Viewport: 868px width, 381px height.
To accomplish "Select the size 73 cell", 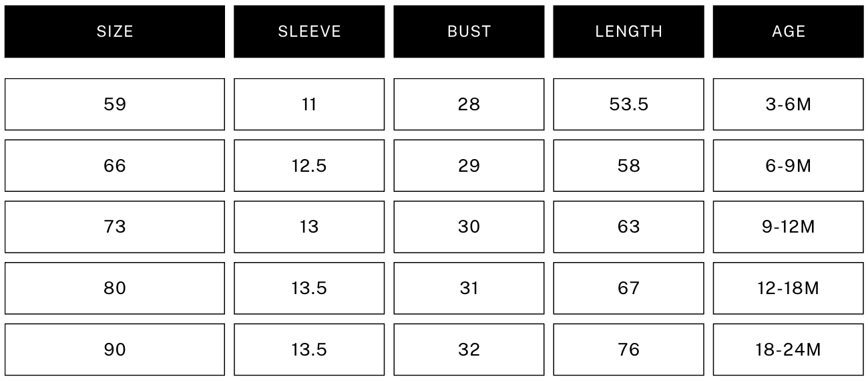I will click(x=115, y=227).
